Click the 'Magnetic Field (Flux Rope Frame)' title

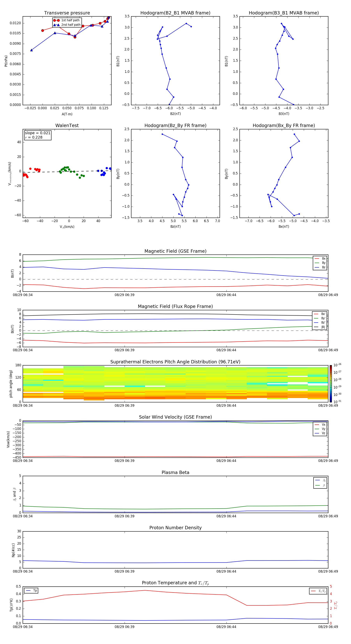tap(175, 307)
